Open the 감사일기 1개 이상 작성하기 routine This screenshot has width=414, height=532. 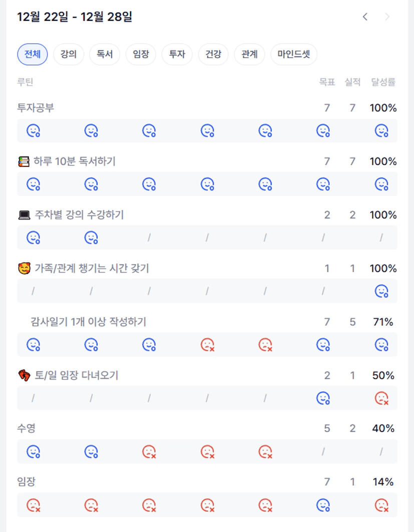88,322
